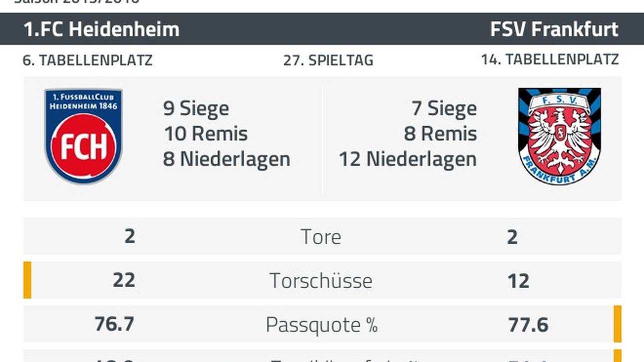Click the Passquote % stat row label
This screenshot has height=362, width=644.
[322, 325]
